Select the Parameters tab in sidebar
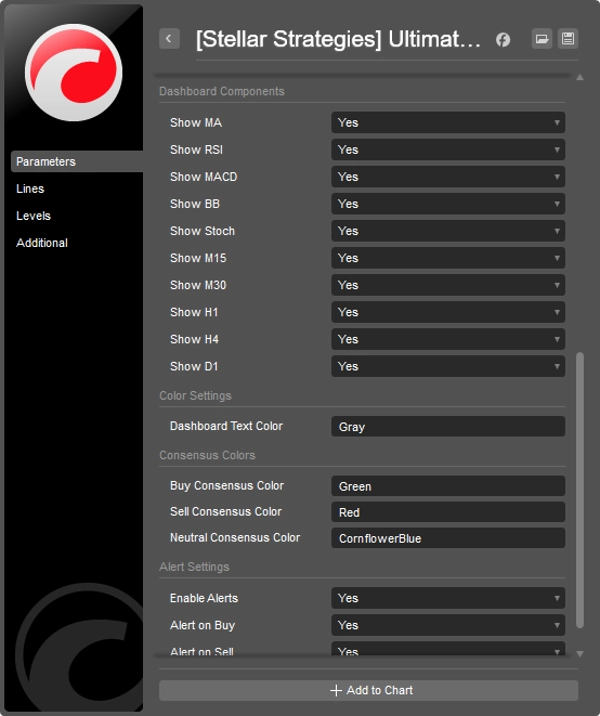 click(46, 162)
